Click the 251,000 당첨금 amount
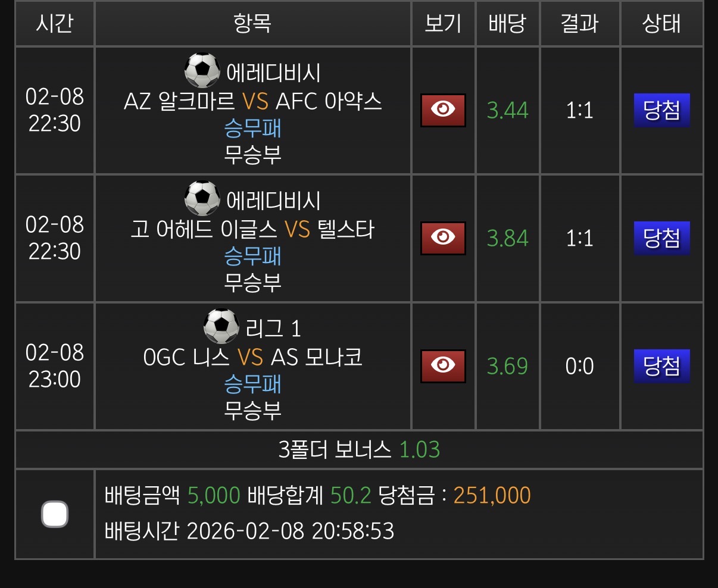 pos(492,495)
